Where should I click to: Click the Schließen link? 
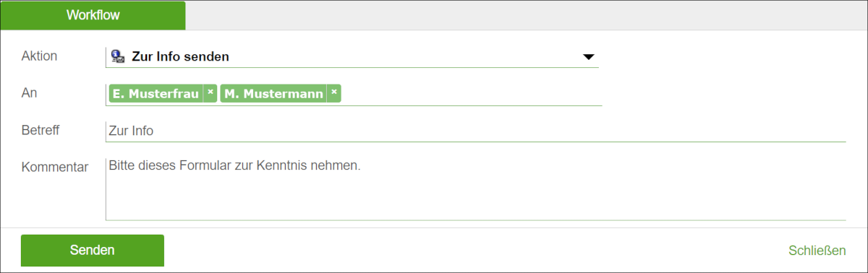point(817,251)
